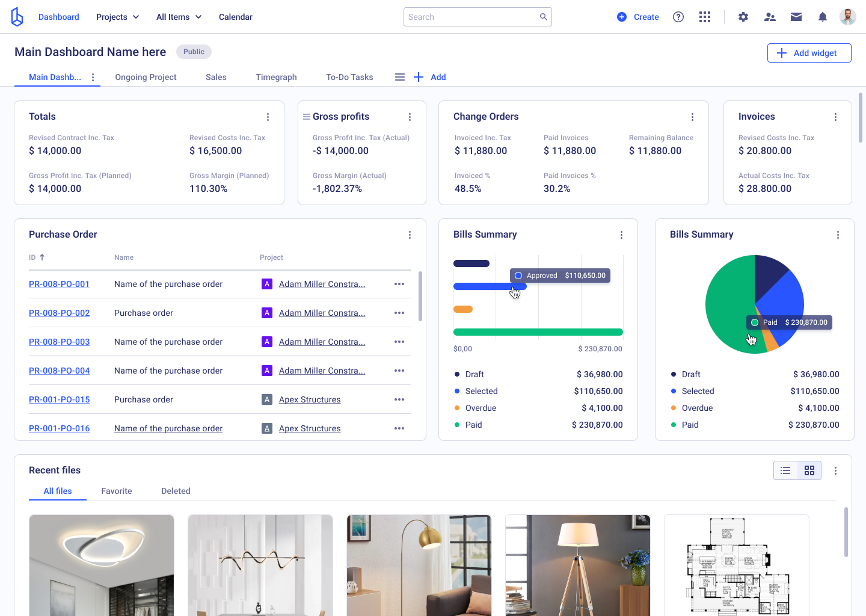This screenshot has width=866, height=616.
Task: Open the gold arc lamp thumbnail
Action: pos(419,565)
